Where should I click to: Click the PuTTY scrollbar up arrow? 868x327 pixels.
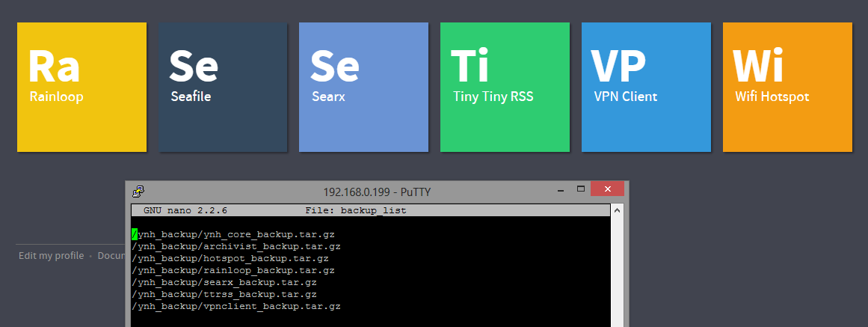tap(618, 210)
